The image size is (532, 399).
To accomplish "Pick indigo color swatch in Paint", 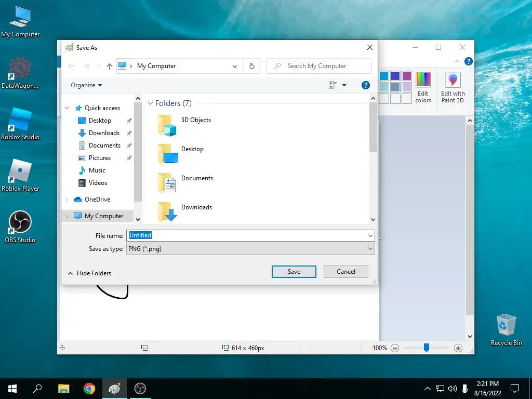I will (x=395, y=76).
